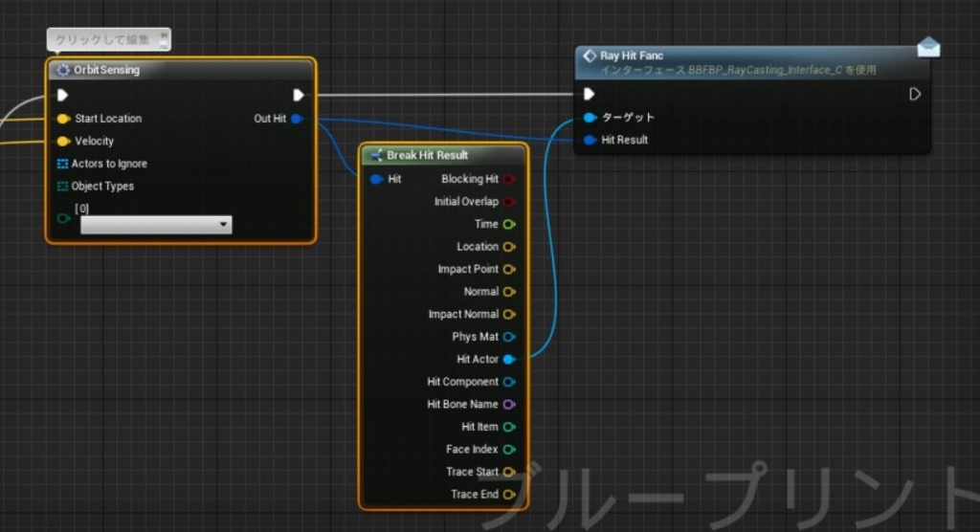Click the OrbitSensing gear function icon
Viewport: 980px width, 532px height.
[x=63, y=70]
